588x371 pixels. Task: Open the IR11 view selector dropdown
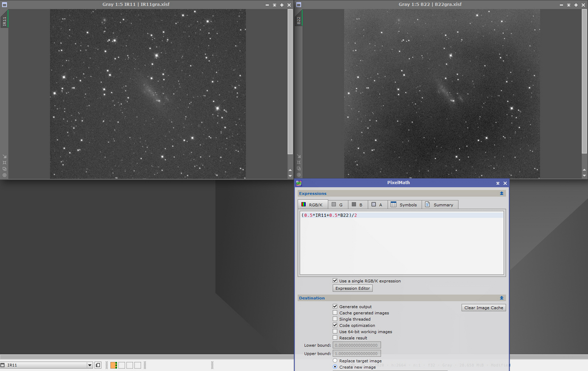click(x=90, y=365)
